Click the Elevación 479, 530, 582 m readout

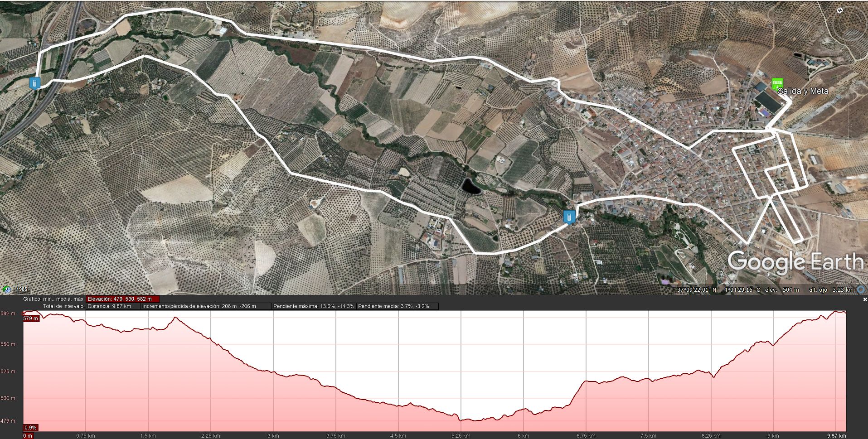(x=122, y=299)
